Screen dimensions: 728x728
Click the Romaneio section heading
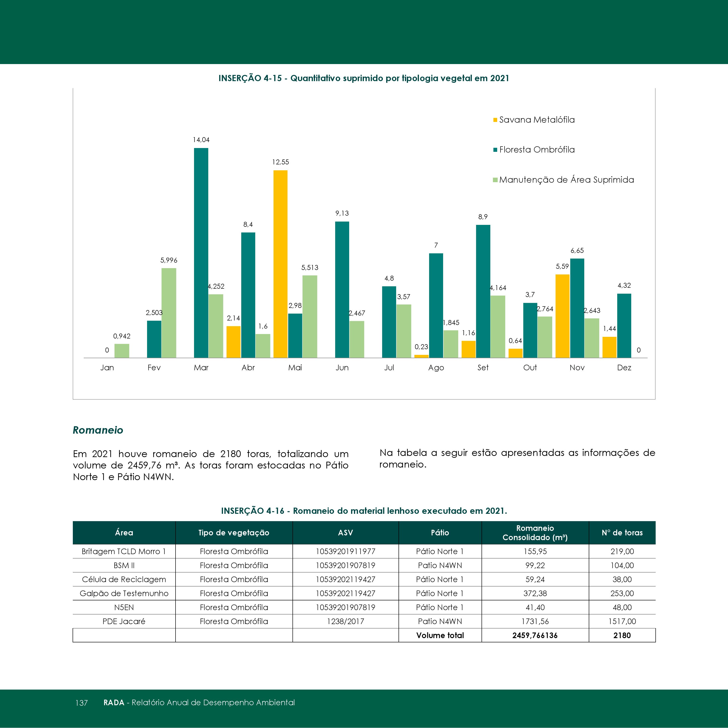pyautogui.click(x=98, y=430)
